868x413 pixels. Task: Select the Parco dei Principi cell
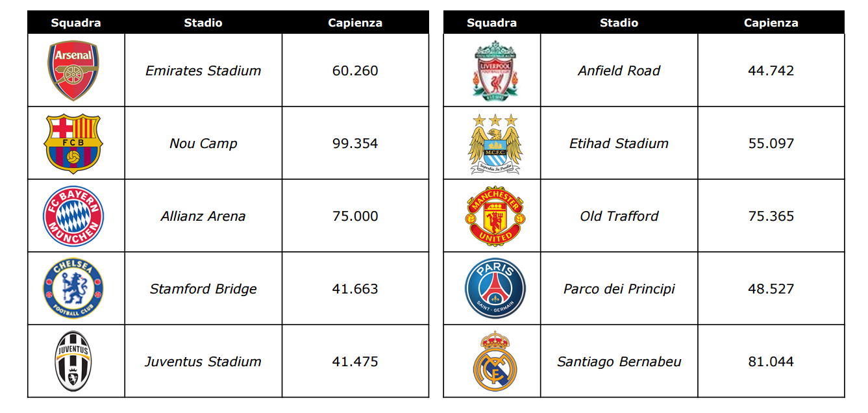point(619,289)
